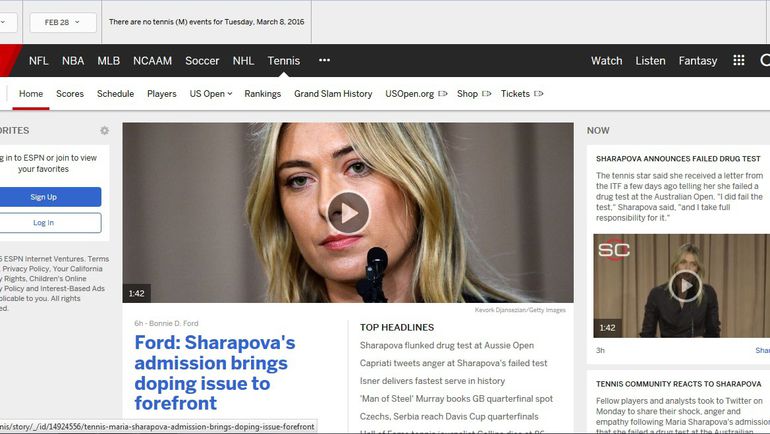
Task: Expand the FEB 28 date dropdown
Action: (63, 22)
